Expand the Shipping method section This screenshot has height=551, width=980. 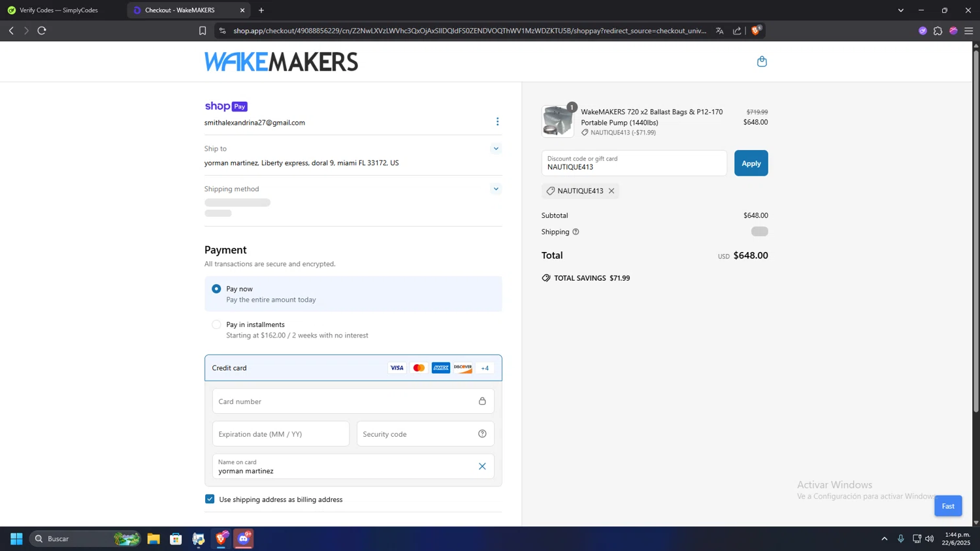496,189
